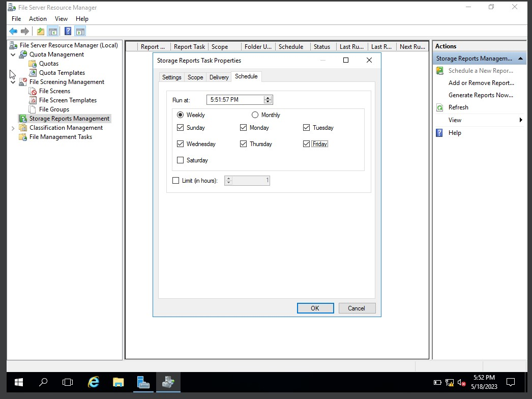Open the View submenu in Actions pane

tap(456, 120)
